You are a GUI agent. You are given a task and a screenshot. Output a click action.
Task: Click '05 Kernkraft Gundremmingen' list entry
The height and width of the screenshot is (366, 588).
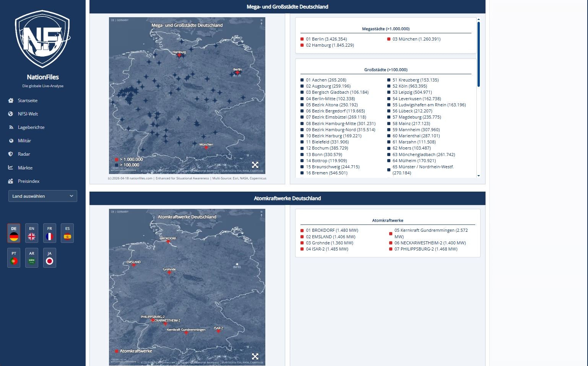pyautogui.click(x=431, y=233)
